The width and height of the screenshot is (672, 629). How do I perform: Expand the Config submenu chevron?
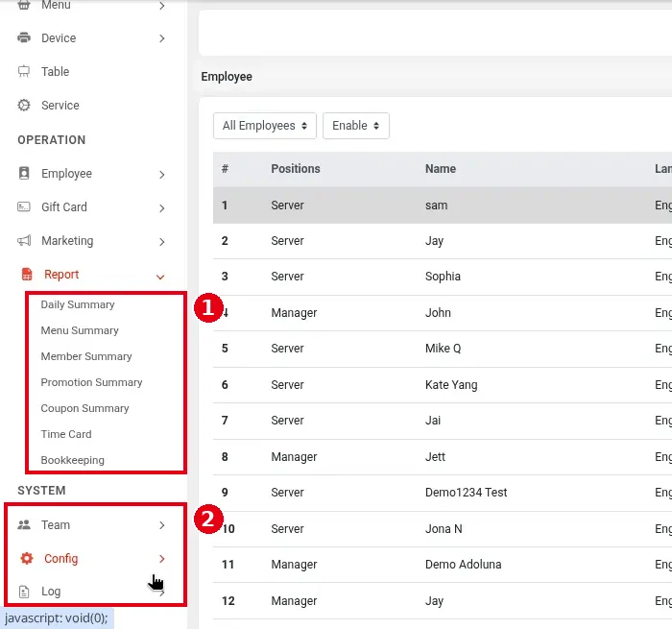(x=161, y=559)
